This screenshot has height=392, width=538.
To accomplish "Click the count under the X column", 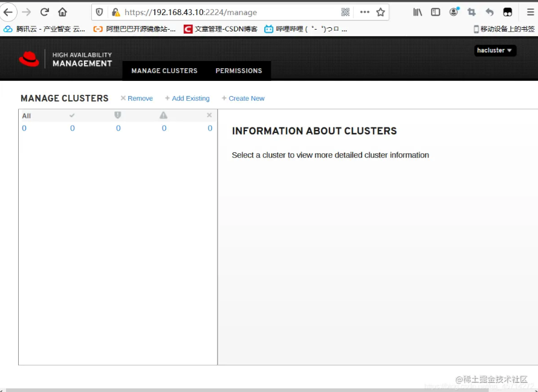I will 210,128.
